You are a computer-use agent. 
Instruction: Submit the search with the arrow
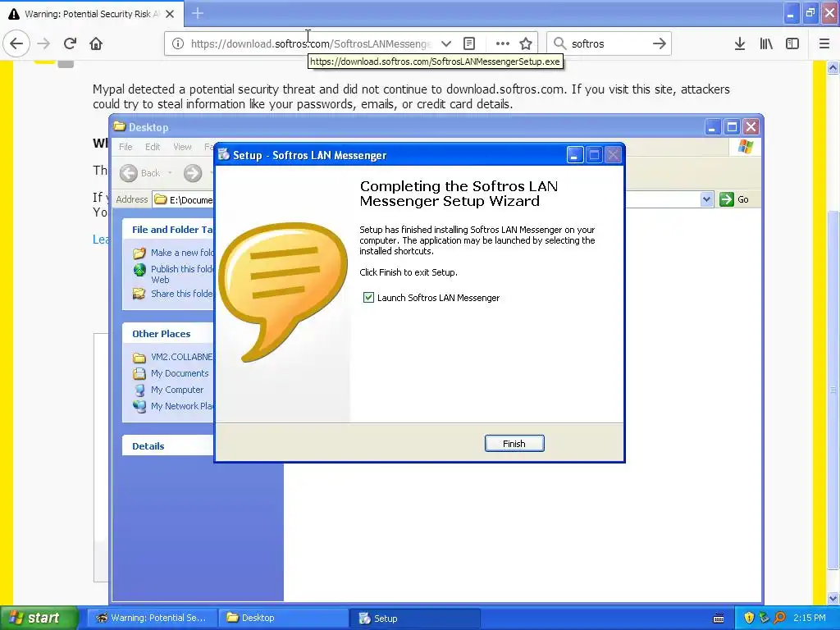pos(660,43)
